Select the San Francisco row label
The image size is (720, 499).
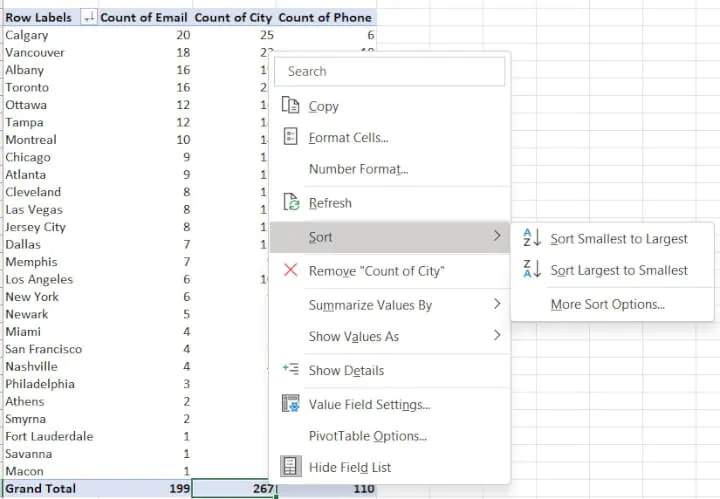(44, 349)
